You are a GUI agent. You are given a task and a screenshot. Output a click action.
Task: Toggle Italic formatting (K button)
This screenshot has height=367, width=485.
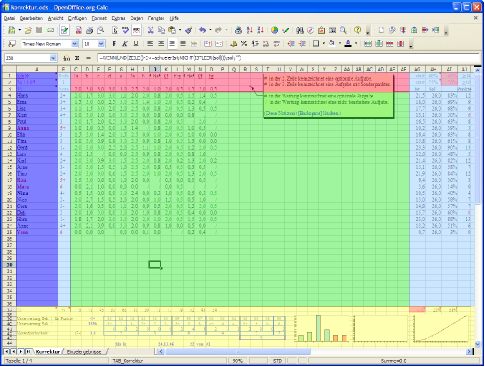point(125,44)
